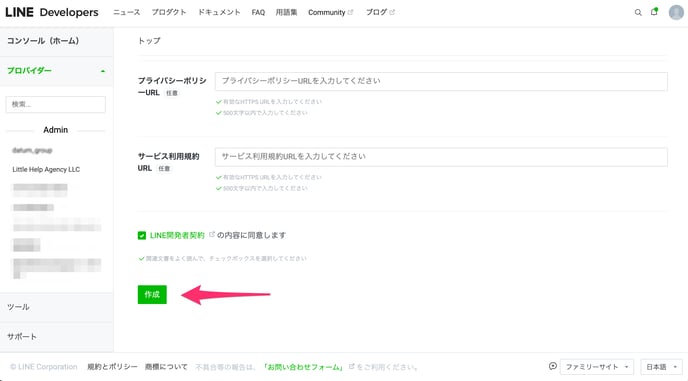Open the ブログ external link
This screenshot has height=381, width=688.
380,12
